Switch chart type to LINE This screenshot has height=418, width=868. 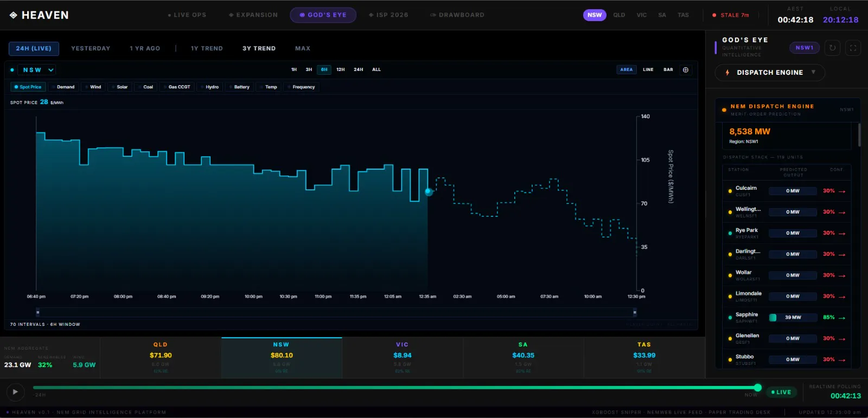[x=648, y=70]
